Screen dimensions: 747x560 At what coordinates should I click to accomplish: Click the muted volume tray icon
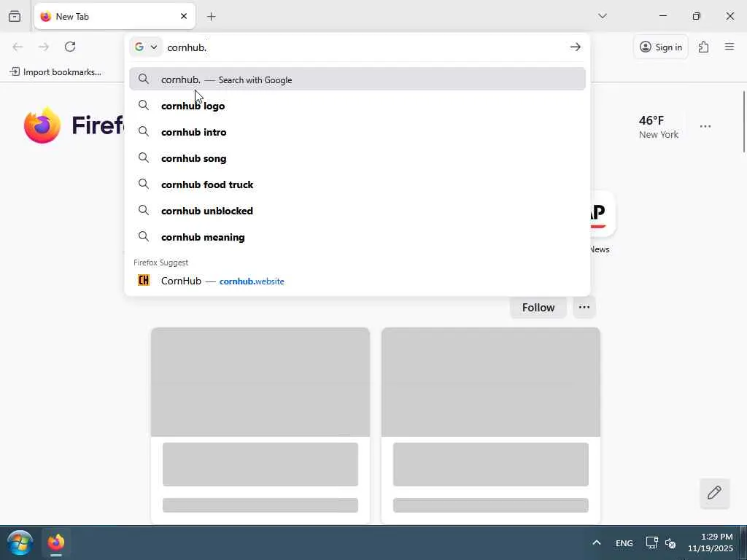pos(670,542)
